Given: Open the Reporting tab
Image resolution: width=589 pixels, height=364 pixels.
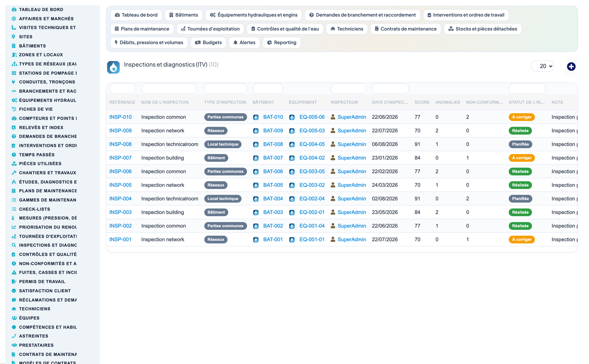Looking at the screenshot, I should tap(282, 43).
